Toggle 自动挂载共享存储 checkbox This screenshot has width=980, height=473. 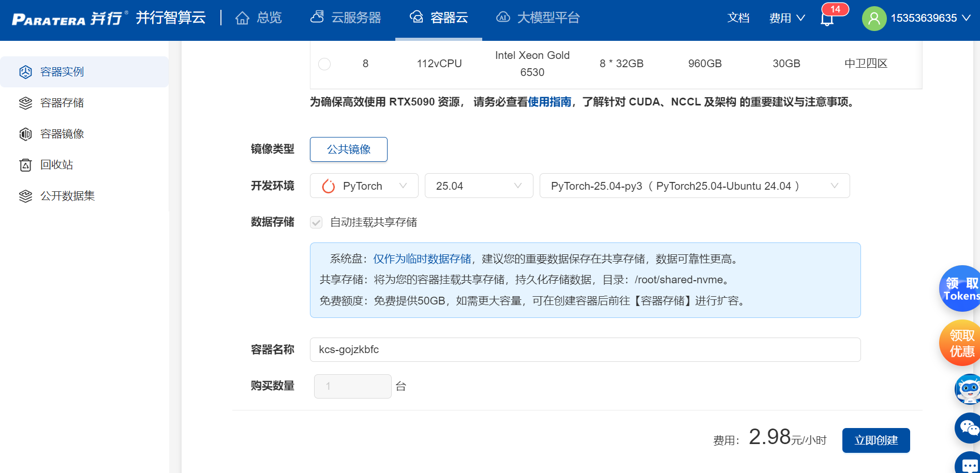(316, 222)
